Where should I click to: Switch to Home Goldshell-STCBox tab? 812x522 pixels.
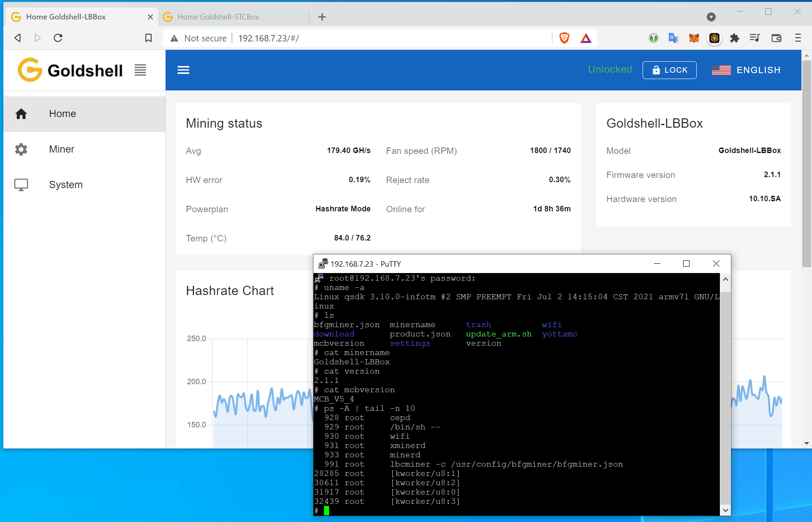point(234,17)
